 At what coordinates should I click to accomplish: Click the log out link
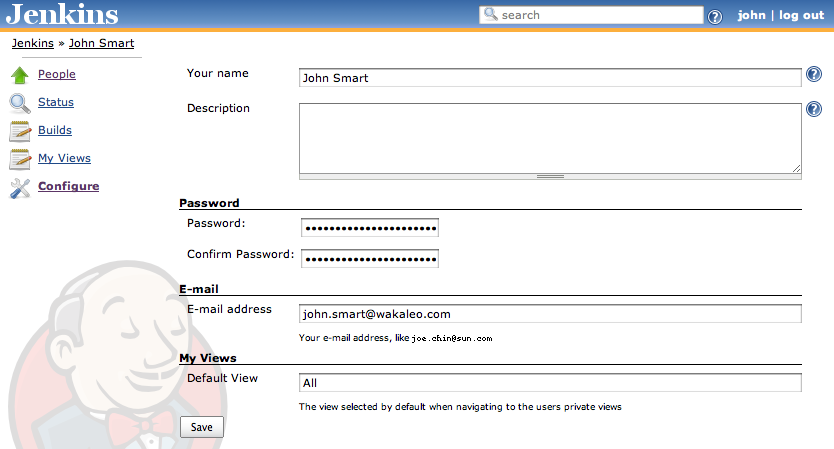coord(802,15)
